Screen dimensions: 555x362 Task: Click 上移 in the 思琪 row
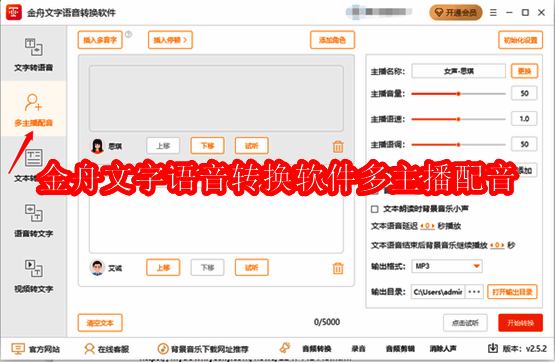(163, 146)
